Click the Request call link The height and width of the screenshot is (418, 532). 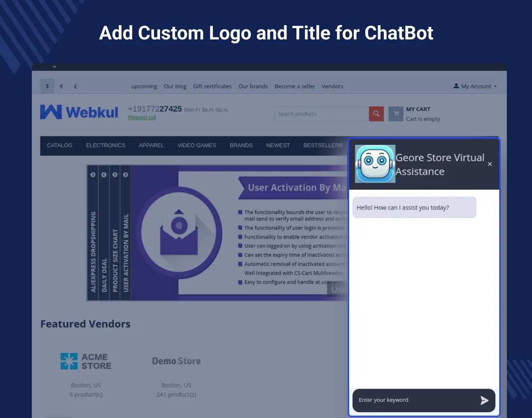pyautogui.click(x=142, y=118)
